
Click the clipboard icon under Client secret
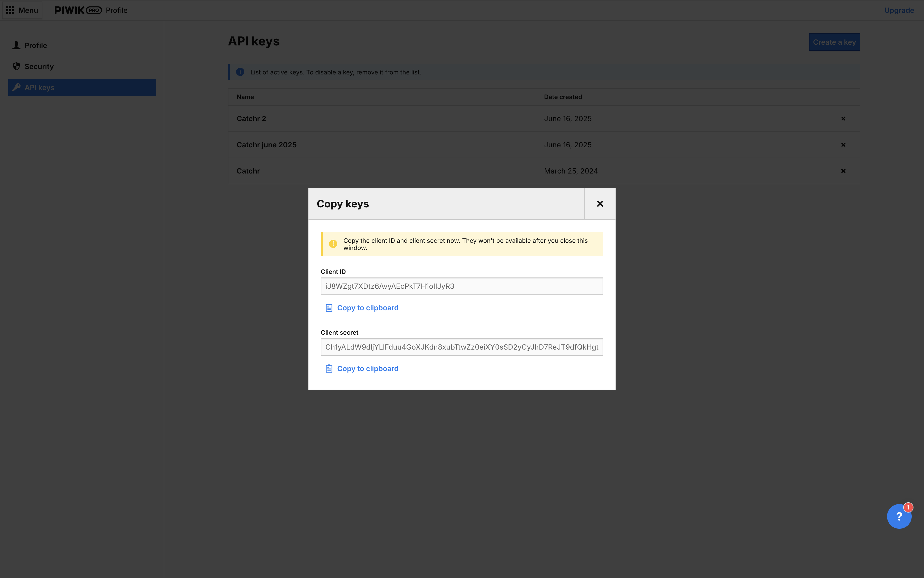click(329, 369)
